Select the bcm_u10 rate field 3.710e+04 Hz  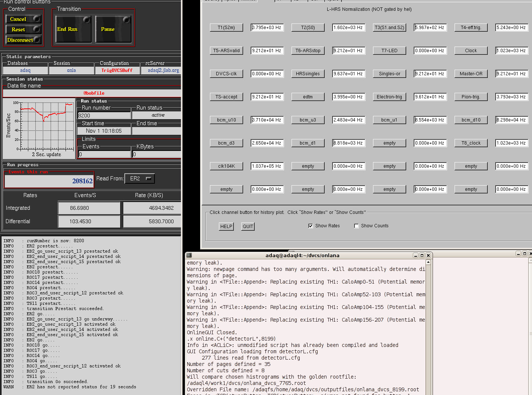pos(267,120)
